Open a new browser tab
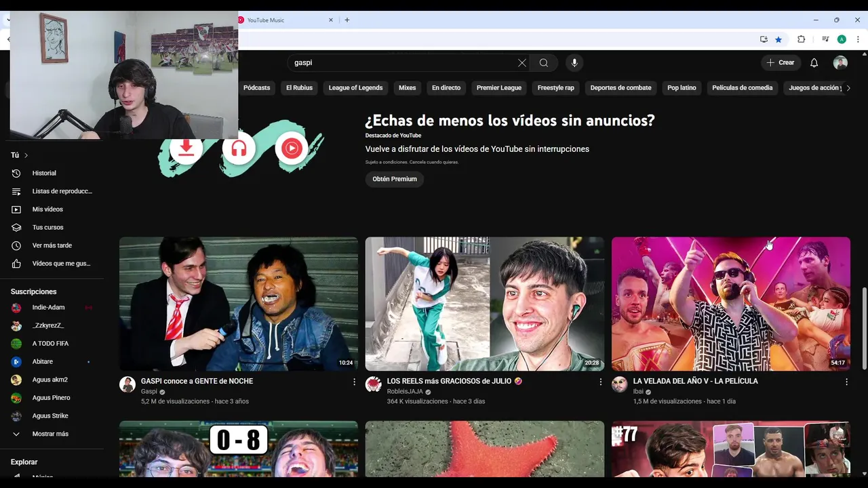This screenshot has height=488, width=868. point(347,20)
